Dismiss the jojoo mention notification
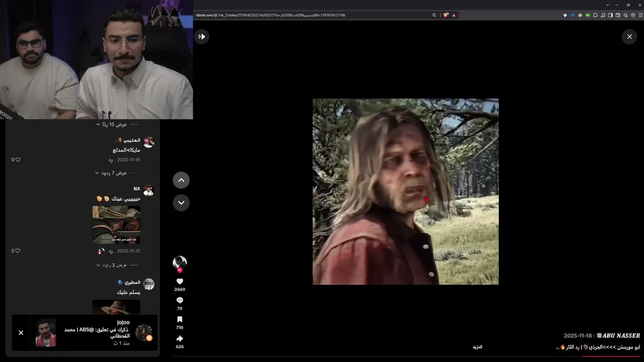This screenshot has width=644, height=362. (x=21, y=332)
